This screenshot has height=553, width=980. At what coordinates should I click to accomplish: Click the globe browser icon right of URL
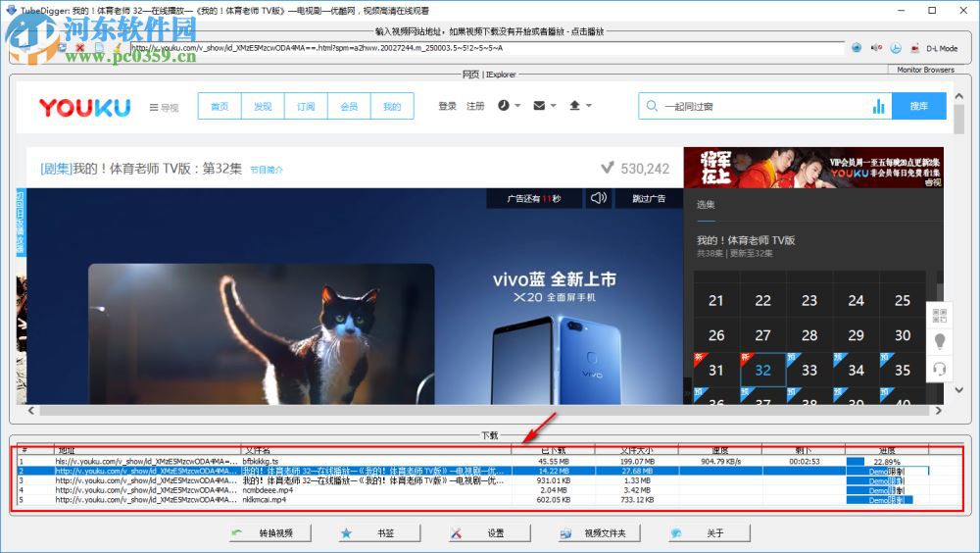pyautogui.click(x=857, y=47)
